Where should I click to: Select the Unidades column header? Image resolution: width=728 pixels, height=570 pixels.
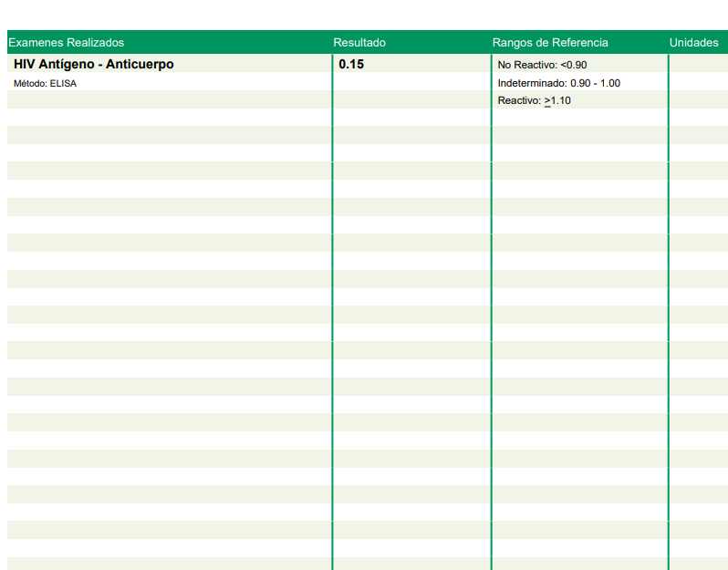(693, 43)
